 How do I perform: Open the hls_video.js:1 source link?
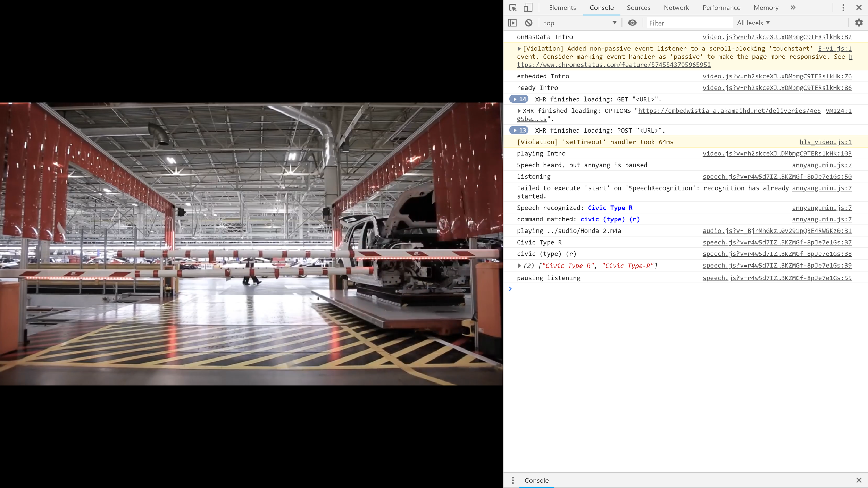pyautogui.click(x=825, y=142)
